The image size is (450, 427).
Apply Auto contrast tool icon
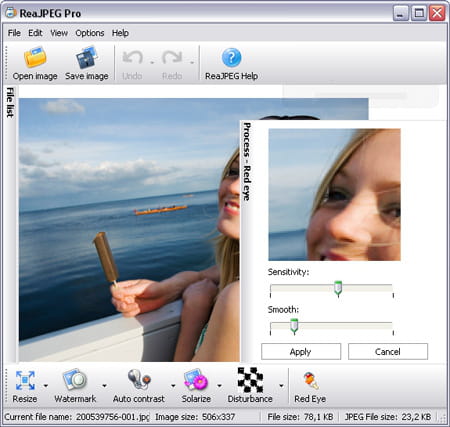tap(139, 380)
